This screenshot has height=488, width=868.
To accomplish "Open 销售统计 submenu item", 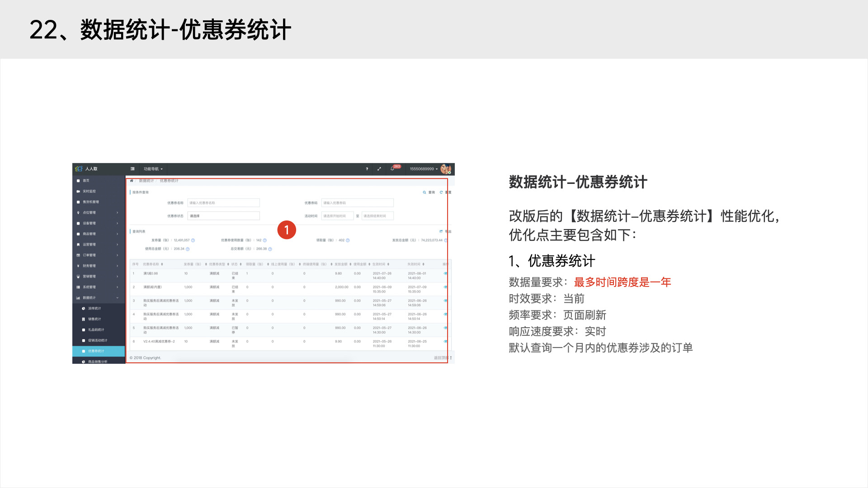I will [x=99, y=319].
